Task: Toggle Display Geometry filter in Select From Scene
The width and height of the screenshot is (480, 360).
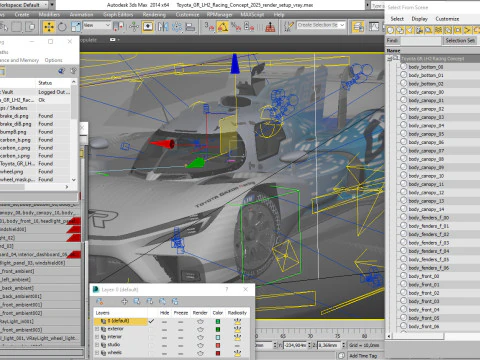Action: (390, 31)
